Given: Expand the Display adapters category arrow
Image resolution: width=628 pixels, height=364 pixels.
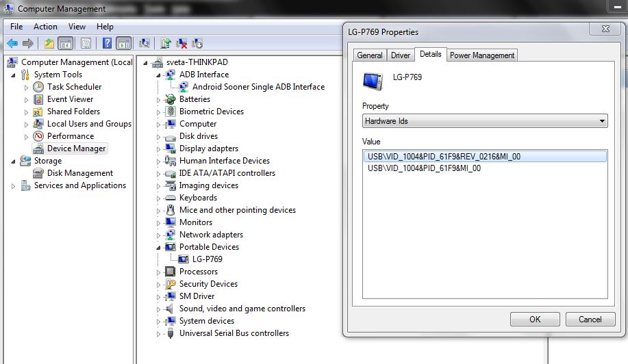Looking at the screenshot, I should (159, 149).
